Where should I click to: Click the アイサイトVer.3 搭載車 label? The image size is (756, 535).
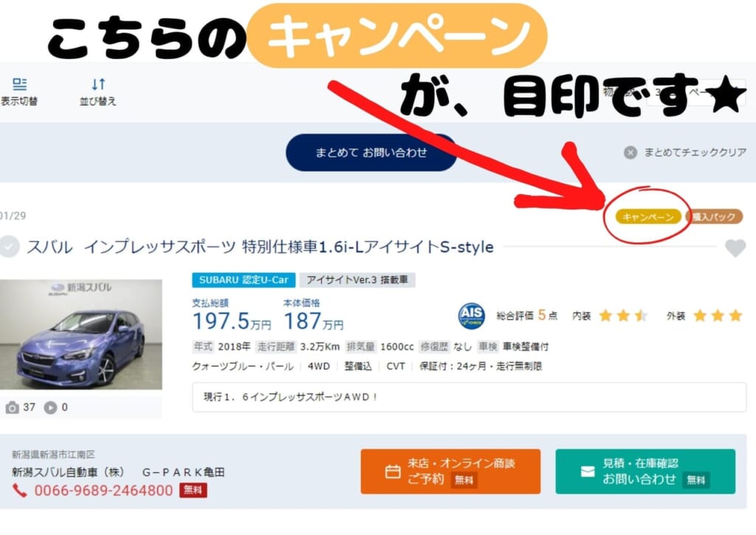pos(357,280)
